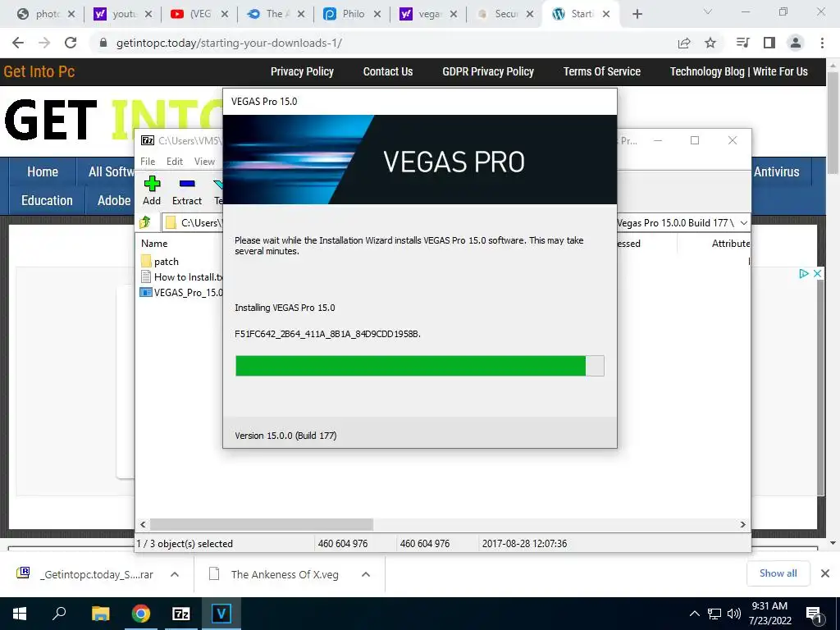840x630 pixels.
Task: Click the VEGAS Pro installation progress bar
Action: tap(419, 366)
